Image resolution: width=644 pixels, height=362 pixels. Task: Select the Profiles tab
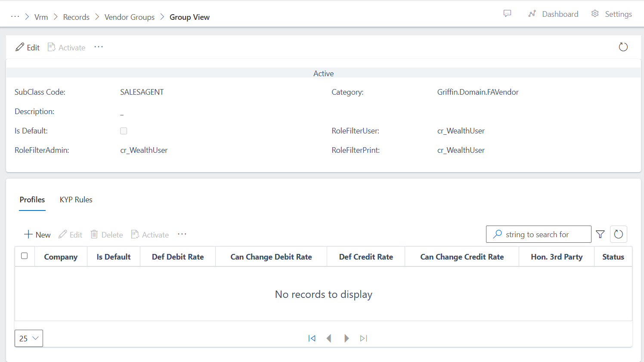click(x=32, y=199)
